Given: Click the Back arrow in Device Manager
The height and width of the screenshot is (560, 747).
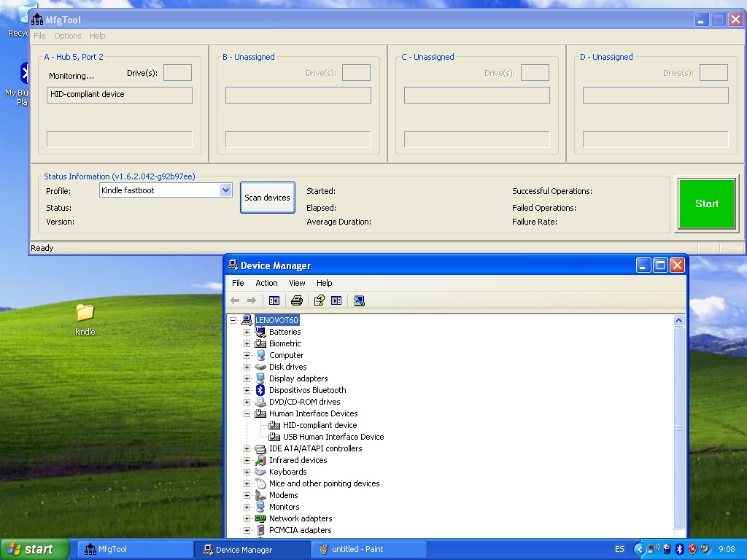Looking at the screenshot, I should click(x=235, y=300).
